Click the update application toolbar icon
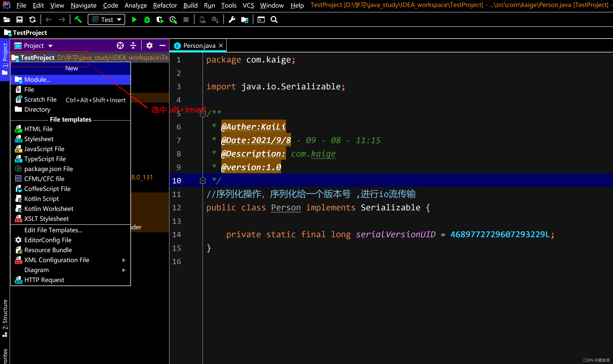The height and width of the screenshot is (364, 613). pos(202,20)
